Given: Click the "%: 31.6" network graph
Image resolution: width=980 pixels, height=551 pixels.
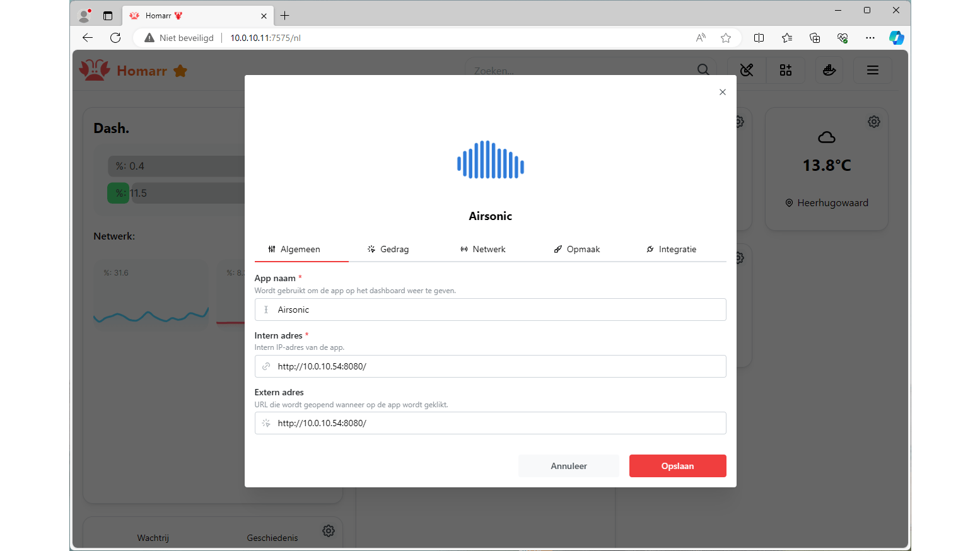Looking at the screenshot, I should coord(151,294).
